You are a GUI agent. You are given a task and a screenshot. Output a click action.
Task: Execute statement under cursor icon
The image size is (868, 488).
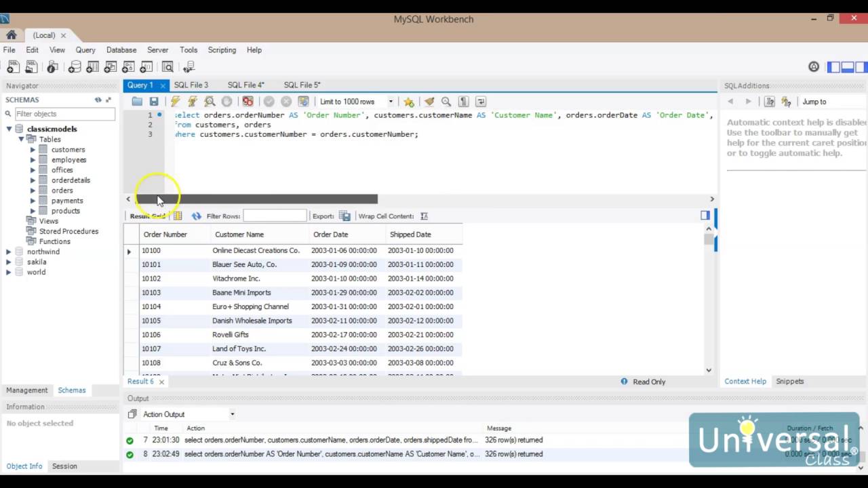coord(193,102)
